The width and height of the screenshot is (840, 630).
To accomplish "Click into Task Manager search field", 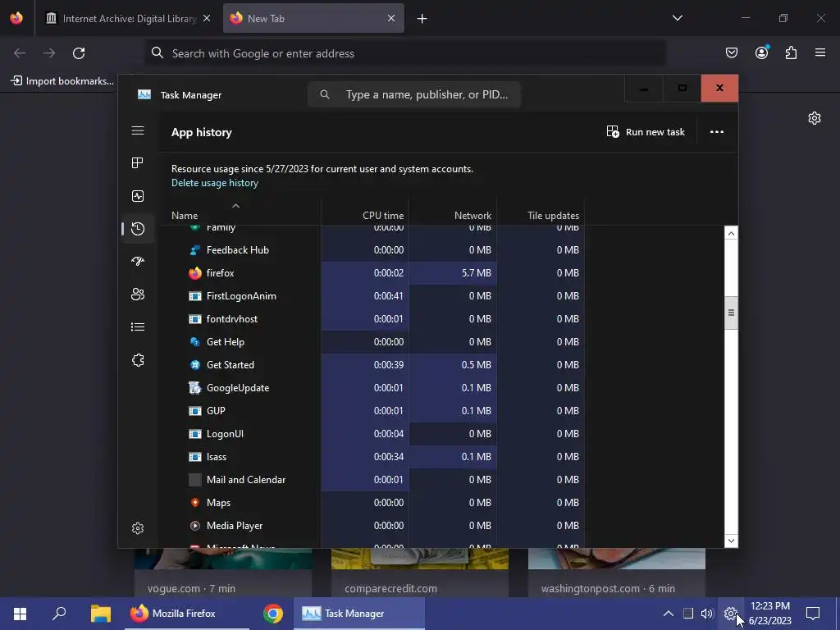I will pos(413,94).
